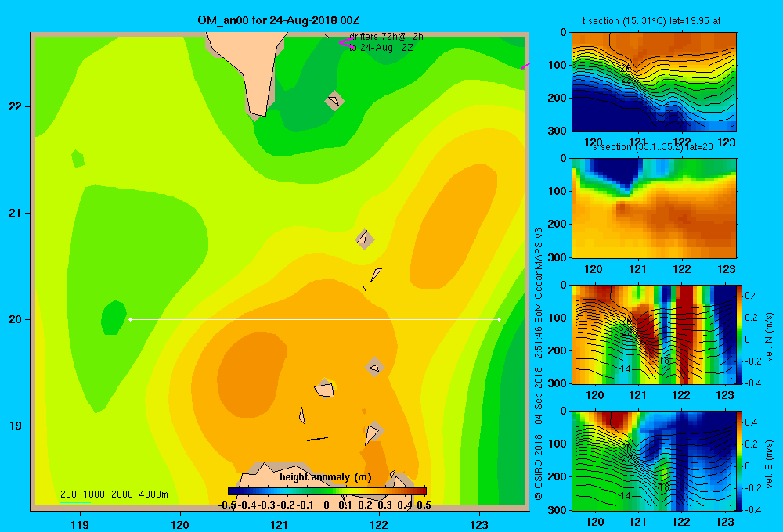Open the northward velocity section plot
Image resolution: width=783 pixels, height=532 pixels.
point(654,334)
